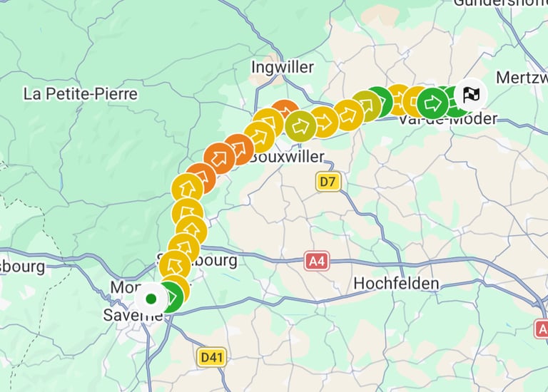Click the yellow up-arrow marker just above the green start arrow
The width and height of the screenshot is (548, 392).
175,266
